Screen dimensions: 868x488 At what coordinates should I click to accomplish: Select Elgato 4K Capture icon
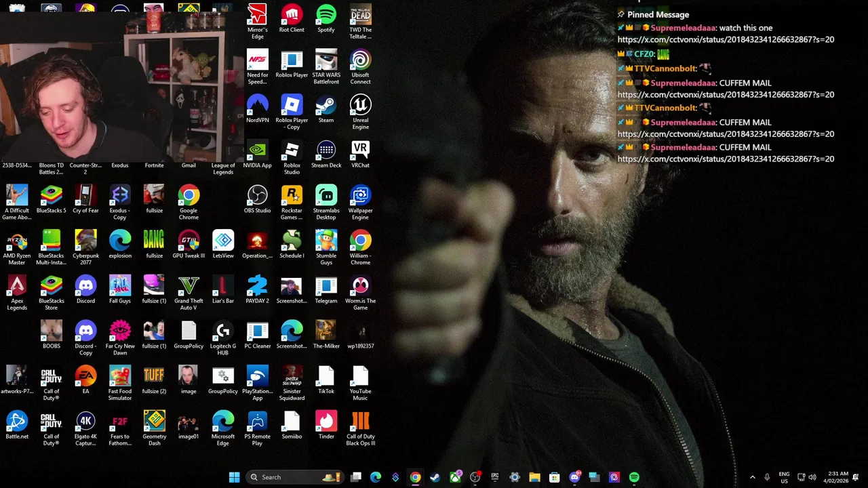click(85, 428)
